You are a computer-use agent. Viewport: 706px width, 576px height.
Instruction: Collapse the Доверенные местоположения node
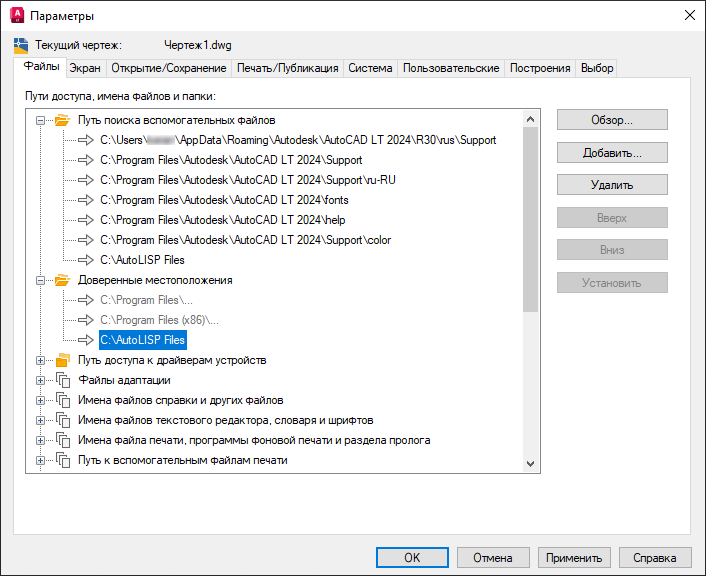[x=41, y=280]
